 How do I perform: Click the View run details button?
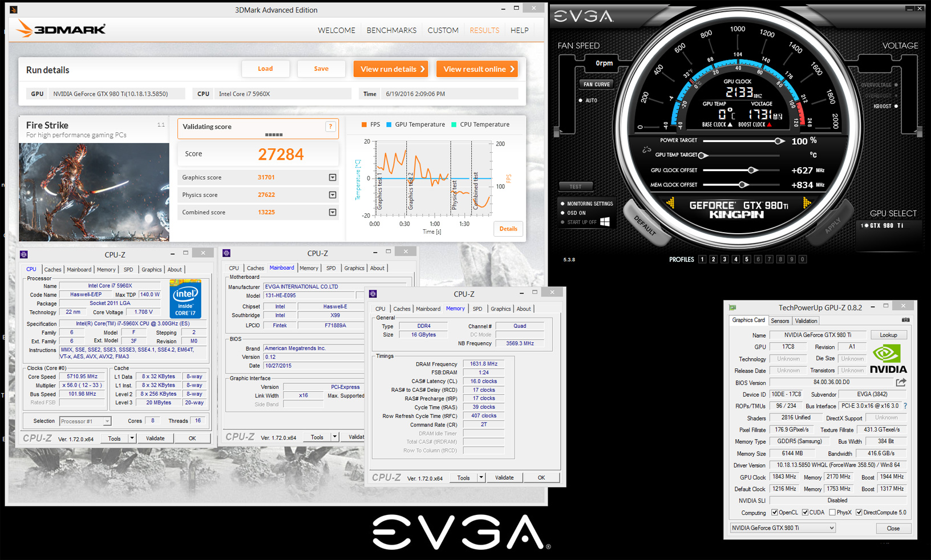point(391,69)
